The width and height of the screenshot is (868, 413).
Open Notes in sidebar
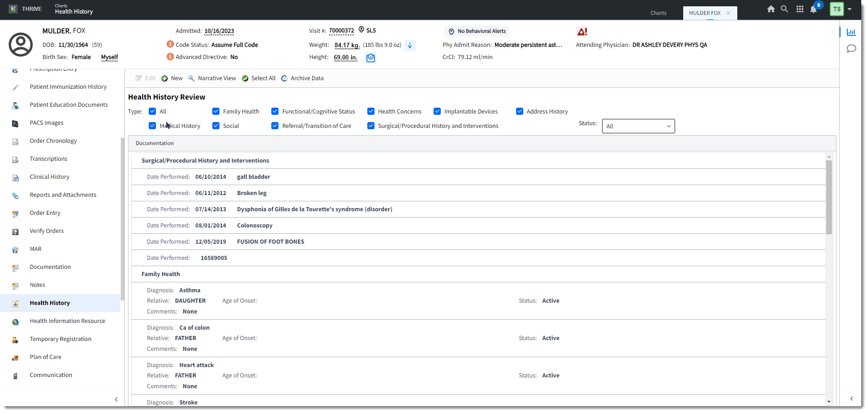[37, 285]
